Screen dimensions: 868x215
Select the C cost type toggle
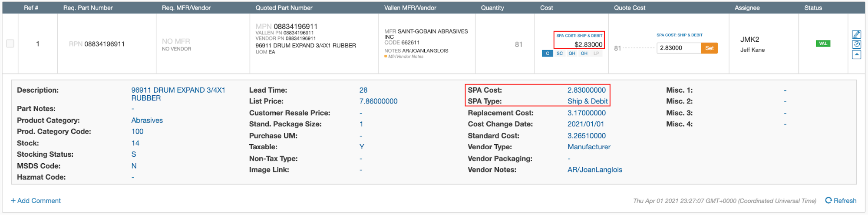pos(547,54)
